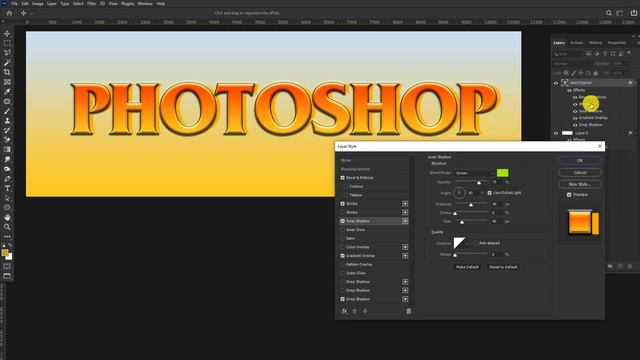Select the Gradient tool
The width and height of the screenshot is (640, 360).
[7, 149]
